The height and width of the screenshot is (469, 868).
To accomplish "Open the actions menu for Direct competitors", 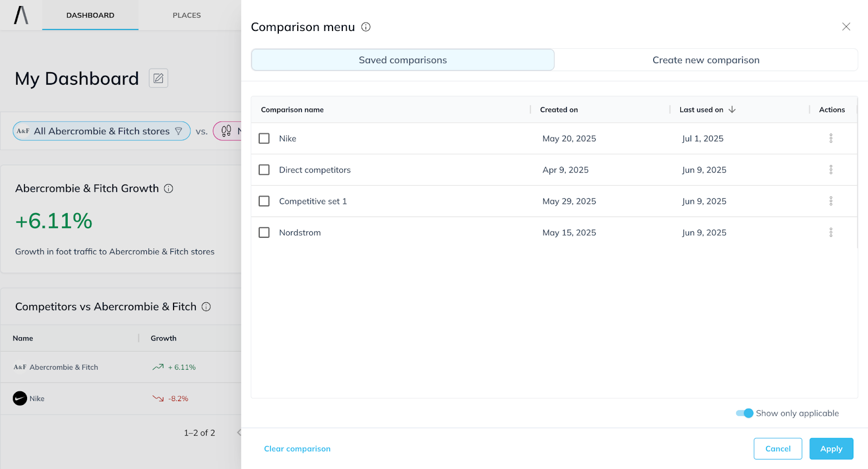I will 831,170.
